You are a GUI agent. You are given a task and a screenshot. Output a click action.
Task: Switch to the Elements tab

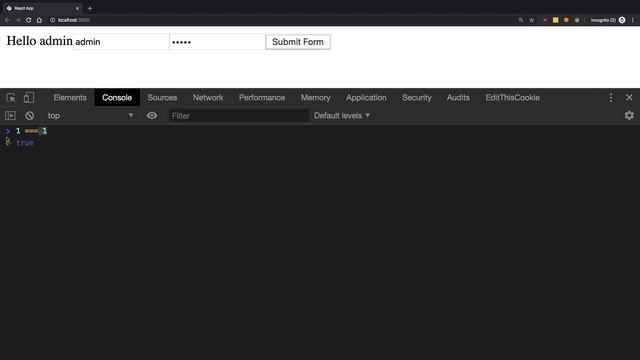pyautogui.click(x=70, y=98)
